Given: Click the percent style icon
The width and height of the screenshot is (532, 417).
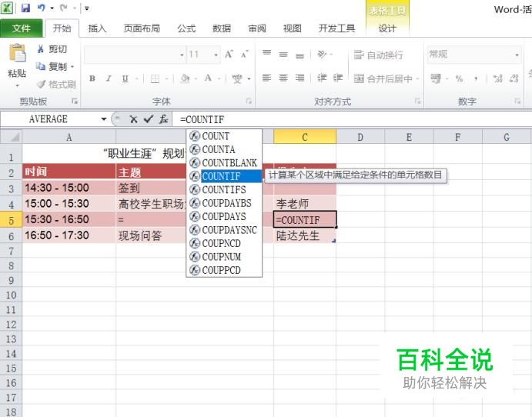Looking at the screenshot, I should point(459,78).
